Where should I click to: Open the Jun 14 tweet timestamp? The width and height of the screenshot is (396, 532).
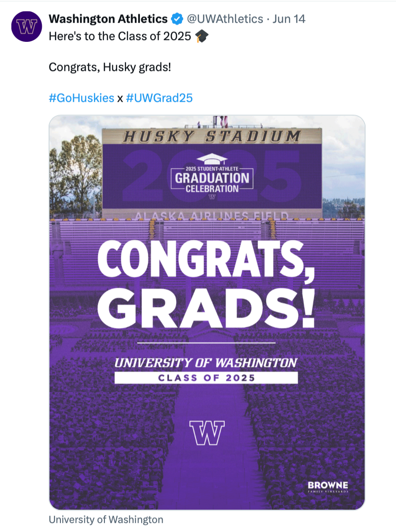pyautogui.click(x=289, y=19)
